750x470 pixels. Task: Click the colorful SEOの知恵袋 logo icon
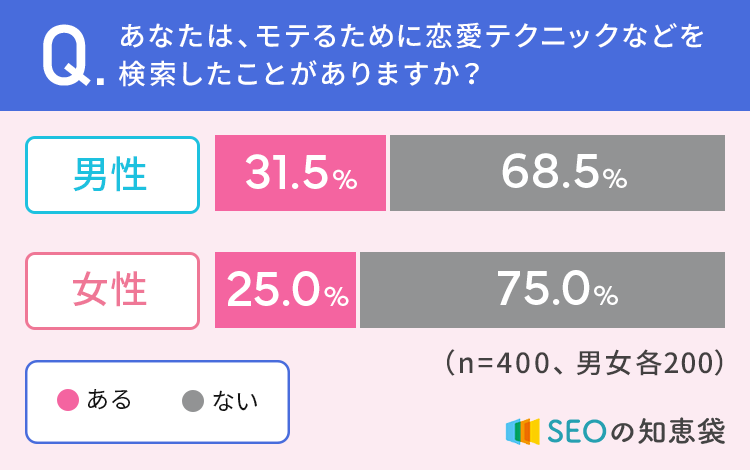(524, 430)
